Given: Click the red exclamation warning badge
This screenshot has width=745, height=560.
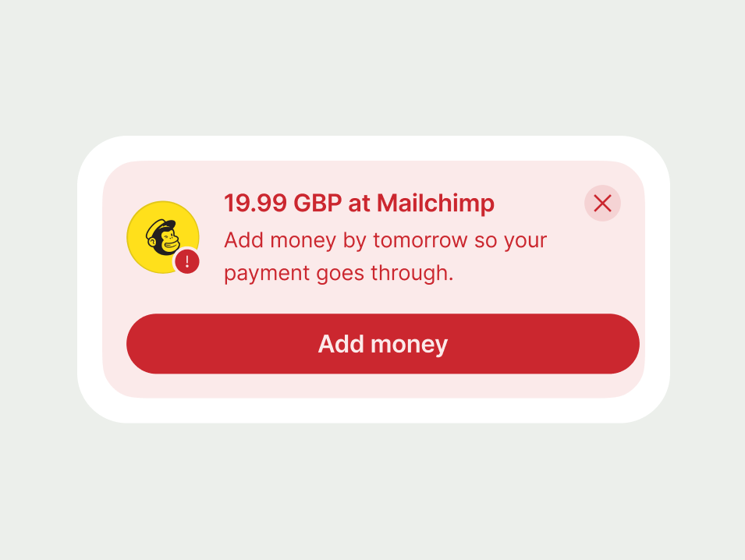Looking at the screenshot, I should pos(187,261).
